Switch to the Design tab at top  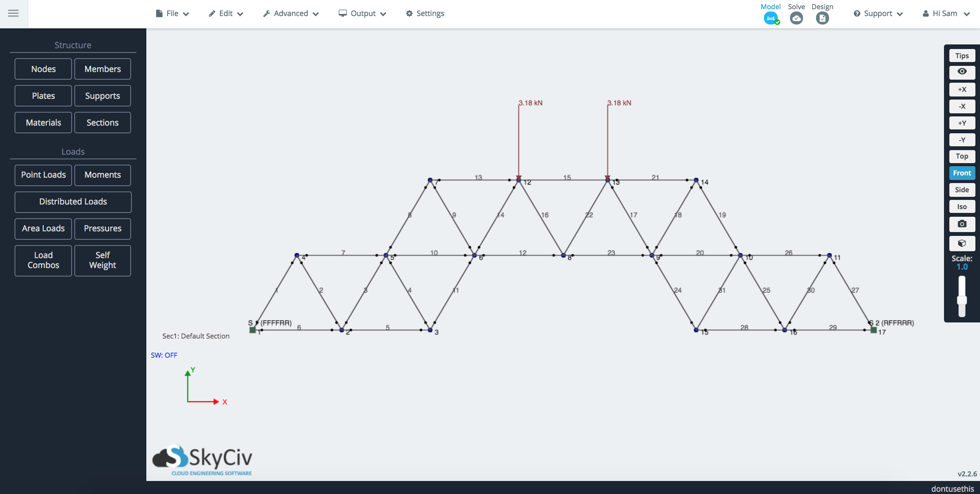pos(823,18)
